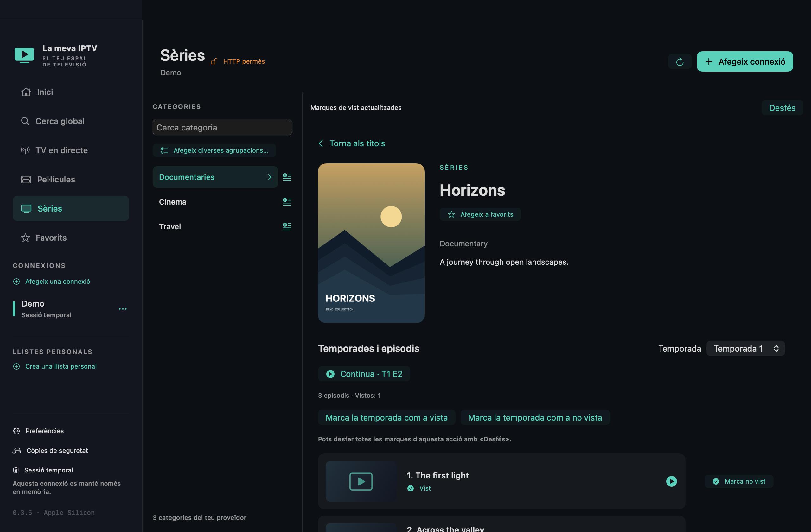Viewport: 811px width, 532px height.
Task: Click the HTTP permès lock icon
Action: [x=214, y=61]
